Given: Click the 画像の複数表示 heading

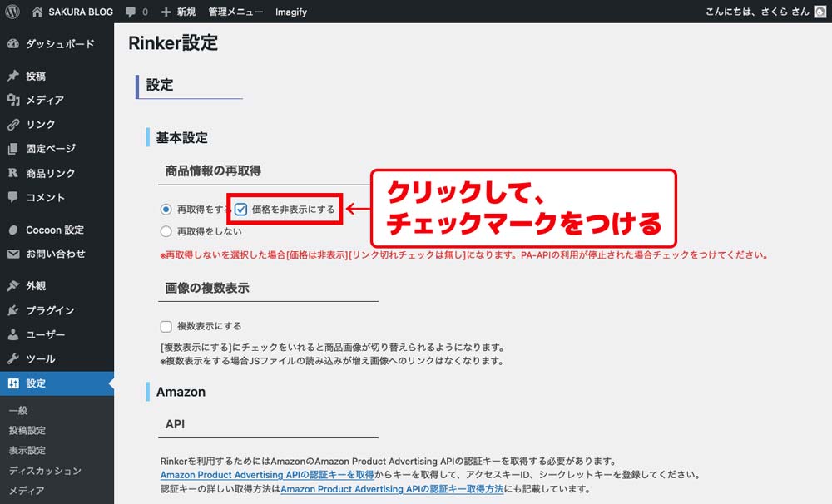Looking at the screenshot, I should 207,288.
